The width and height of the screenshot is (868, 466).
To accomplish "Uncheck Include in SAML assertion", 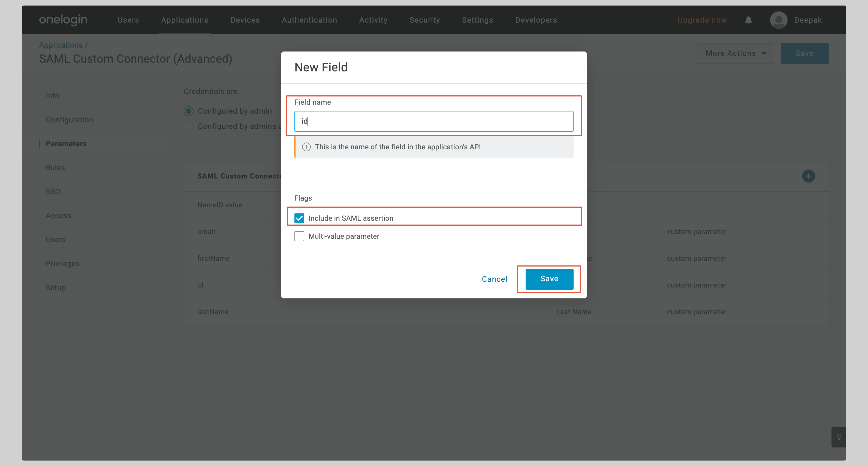I will click(299, 218).
